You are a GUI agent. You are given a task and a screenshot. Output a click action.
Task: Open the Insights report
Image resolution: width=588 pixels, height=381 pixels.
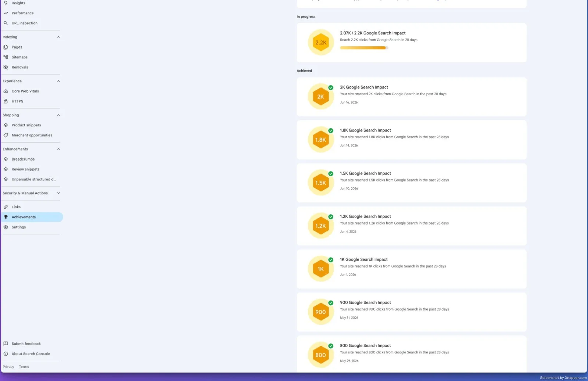(x=18, y=3)
